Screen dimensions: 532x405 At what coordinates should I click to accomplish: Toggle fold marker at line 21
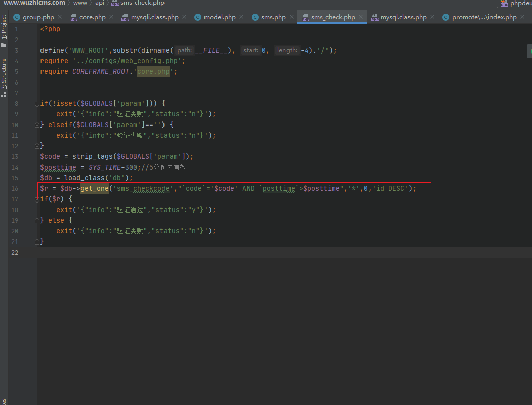point(37,242)
